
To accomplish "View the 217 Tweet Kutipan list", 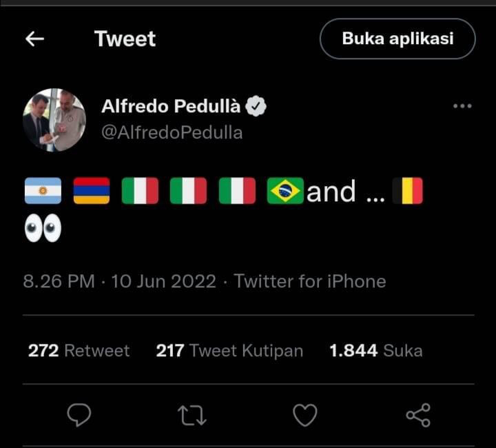I will tap(229, 351).
